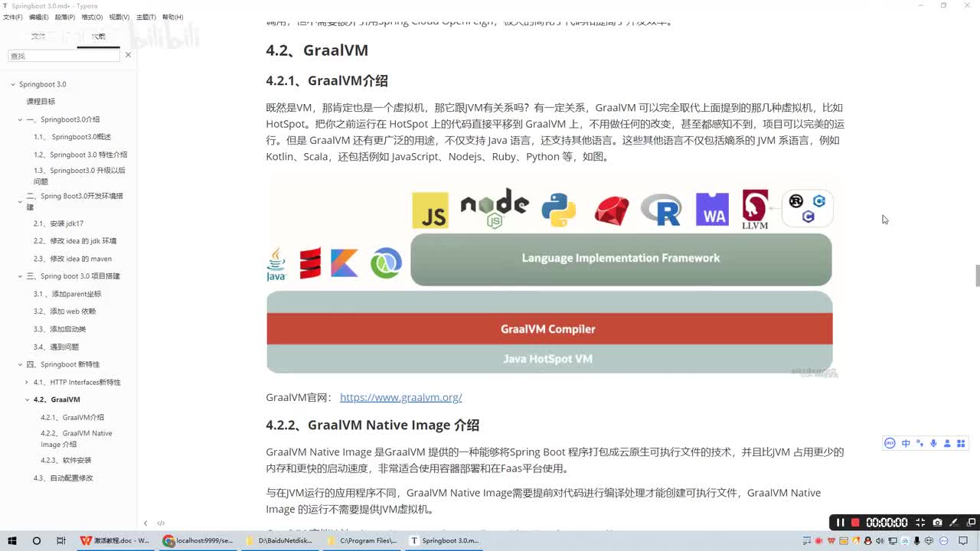Image resolution: width=980 pixels, height=551 pixels.
Task: Jump to 4.2.3、软件安装 in outline
Action: point(66,460)
